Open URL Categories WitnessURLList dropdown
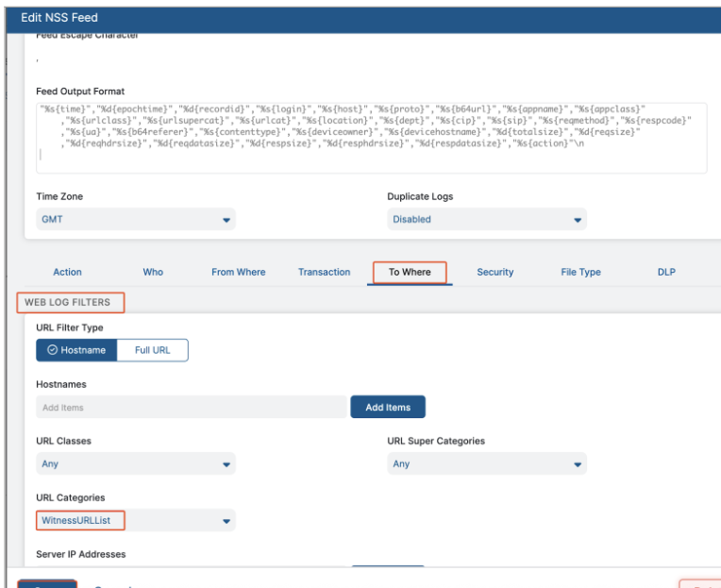The height and width of the screenshot is (588, 721). tap(136, 520)
